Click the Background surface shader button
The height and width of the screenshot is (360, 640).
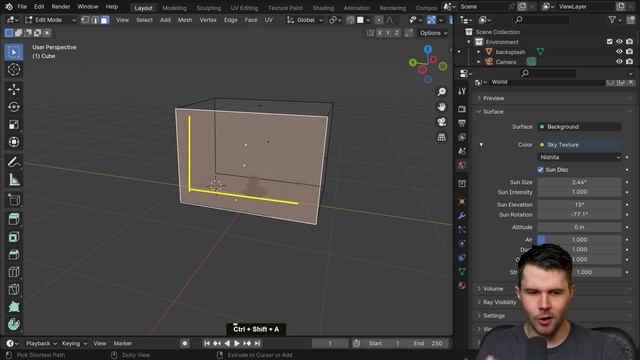click(580, 127)
